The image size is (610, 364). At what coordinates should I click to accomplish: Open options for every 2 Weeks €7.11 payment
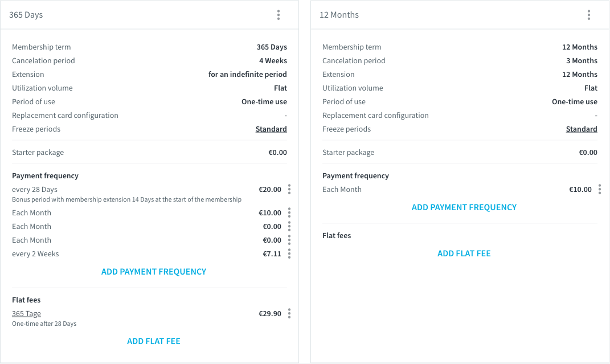tap(289, 254)
